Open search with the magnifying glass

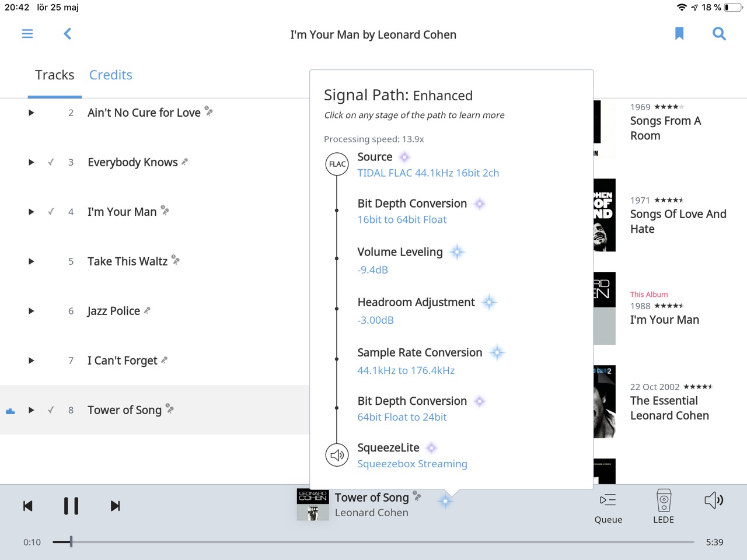point(719,34)
